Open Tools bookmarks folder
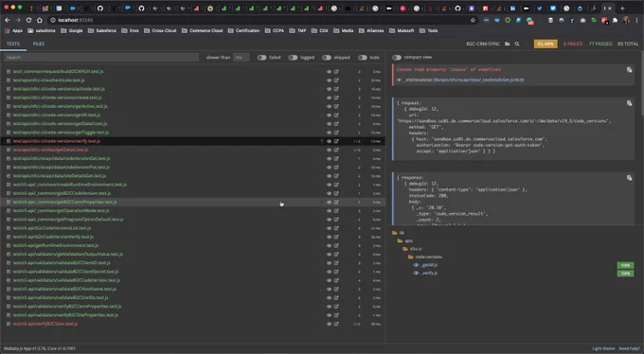644x354 pixels. point(429,30)
